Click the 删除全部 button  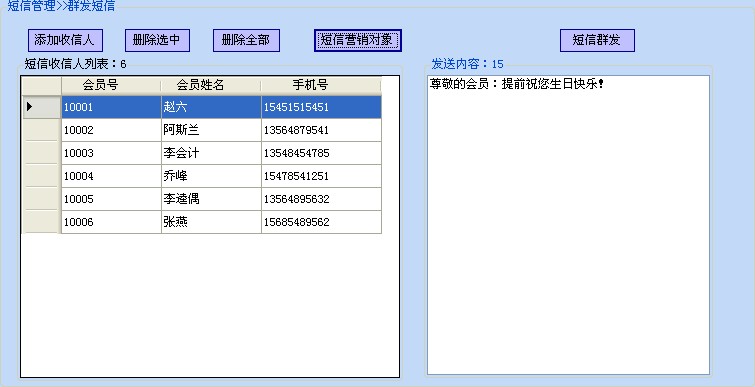click(x=246, y=40)
